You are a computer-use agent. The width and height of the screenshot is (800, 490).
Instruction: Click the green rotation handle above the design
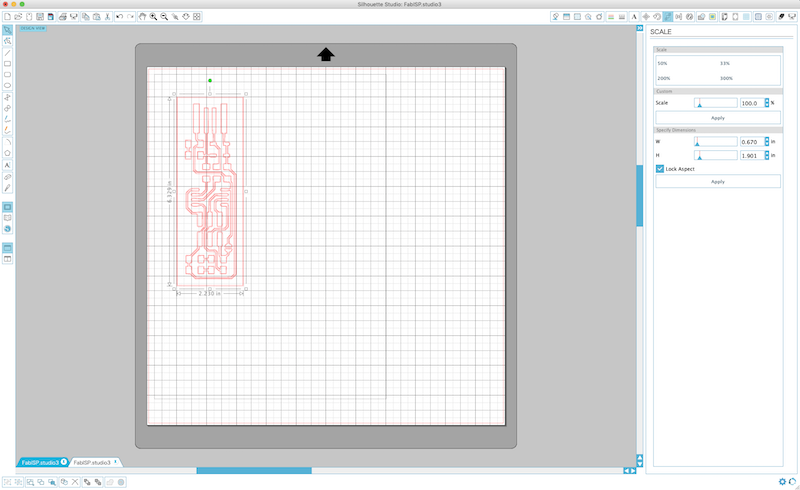coord(210,81)
